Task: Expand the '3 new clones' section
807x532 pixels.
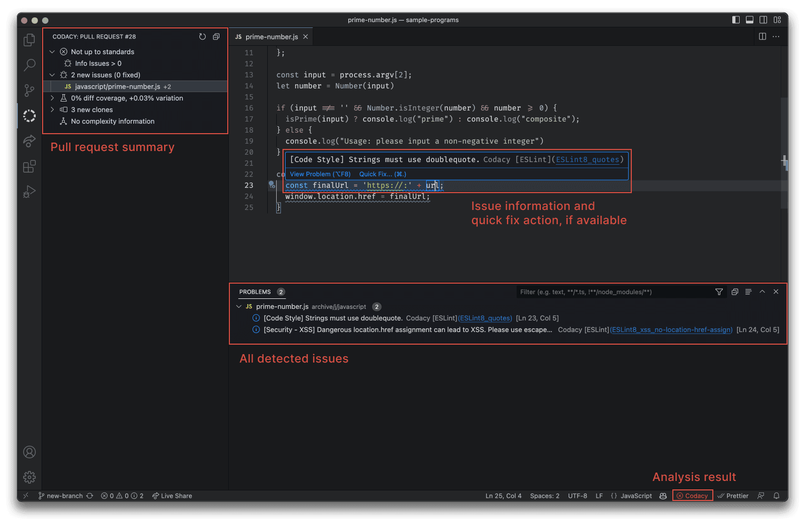Action: [52, 109]
